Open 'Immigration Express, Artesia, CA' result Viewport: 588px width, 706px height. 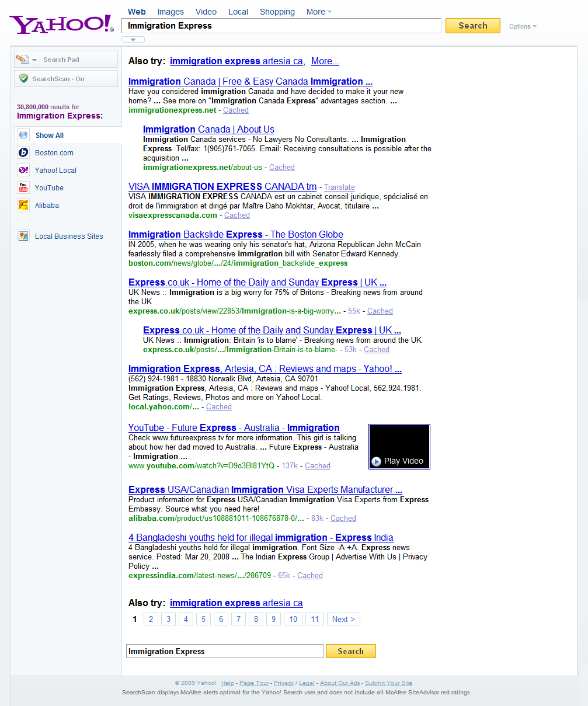click(265, 369)
